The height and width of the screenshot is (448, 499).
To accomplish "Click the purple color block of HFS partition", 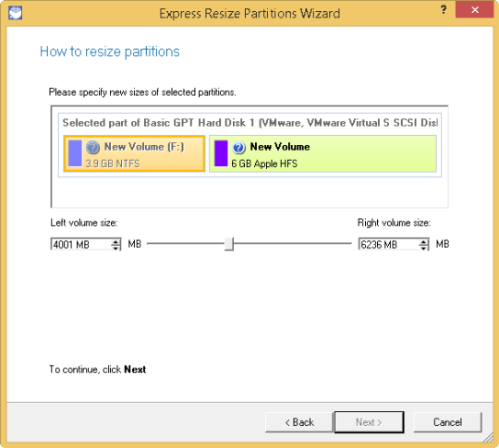I will (221, 153).
